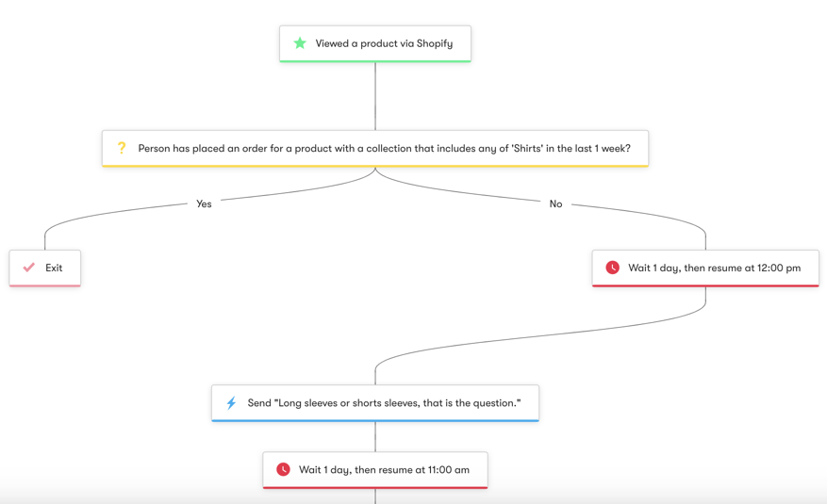
Task: Click the Yes branch label
Action: click(204, 203)
